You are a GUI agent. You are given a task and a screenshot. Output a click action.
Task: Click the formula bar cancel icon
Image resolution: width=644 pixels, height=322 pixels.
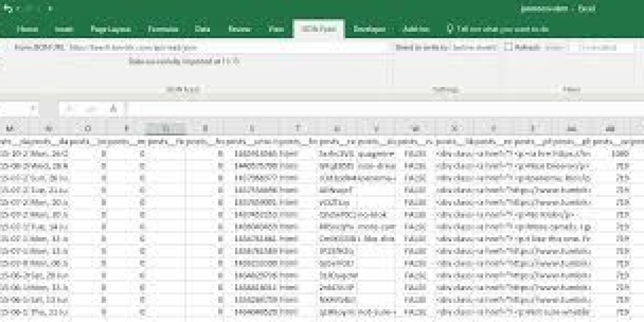(x=69, y=109)
